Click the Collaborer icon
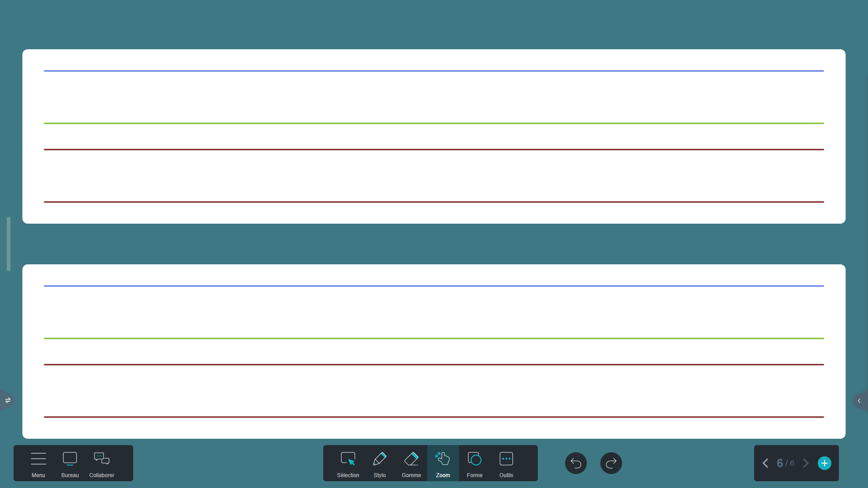 (102, 463)
